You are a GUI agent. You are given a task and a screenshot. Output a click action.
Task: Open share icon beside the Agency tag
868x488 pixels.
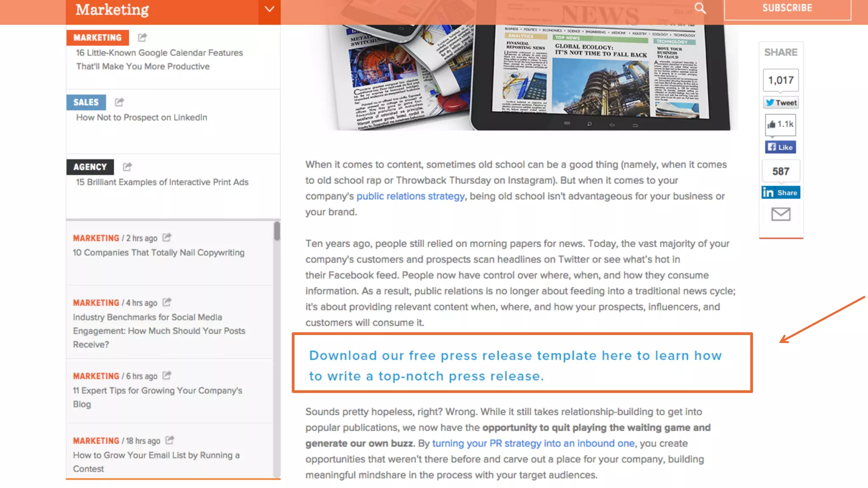(127, 166)
